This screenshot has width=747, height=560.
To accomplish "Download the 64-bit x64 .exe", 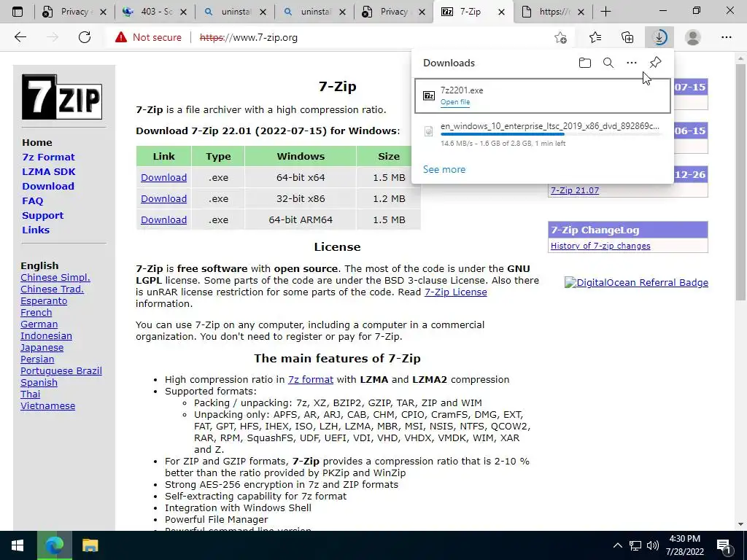I will [x=163, y=178].
